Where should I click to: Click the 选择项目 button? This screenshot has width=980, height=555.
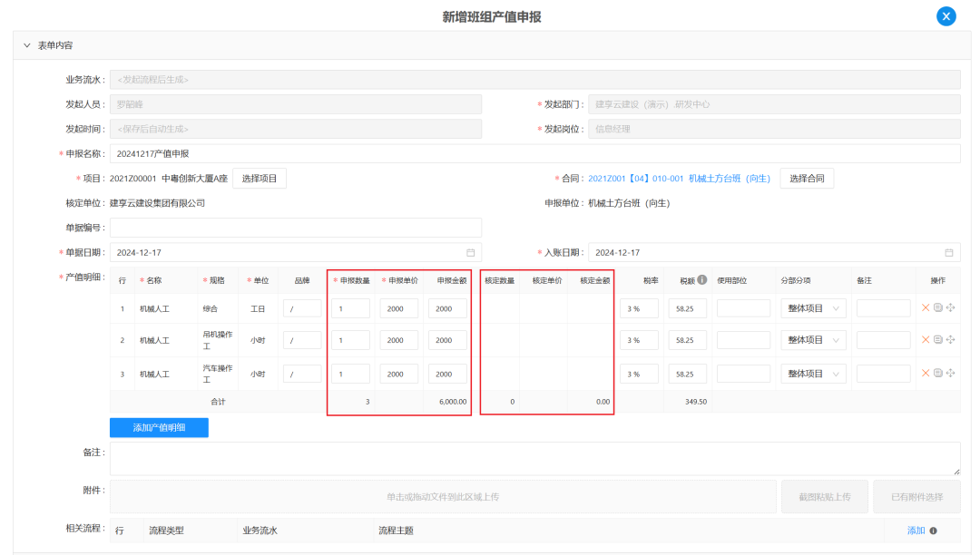[260, 179]
